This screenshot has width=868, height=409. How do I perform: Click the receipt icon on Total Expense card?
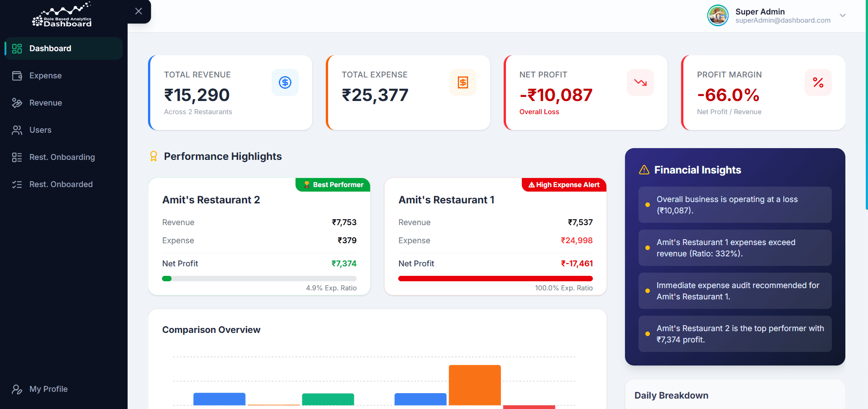click(463, 82)
